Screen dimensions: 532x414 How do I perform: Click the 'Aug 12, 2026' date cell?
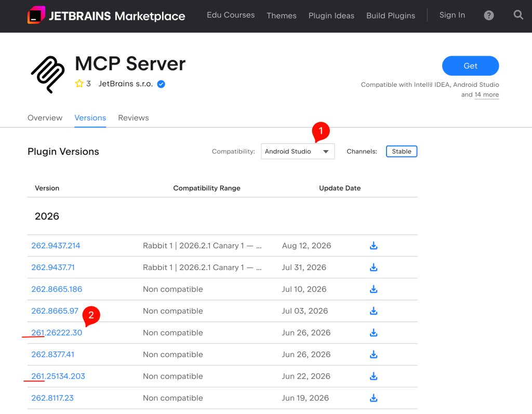tap(307, 246)
